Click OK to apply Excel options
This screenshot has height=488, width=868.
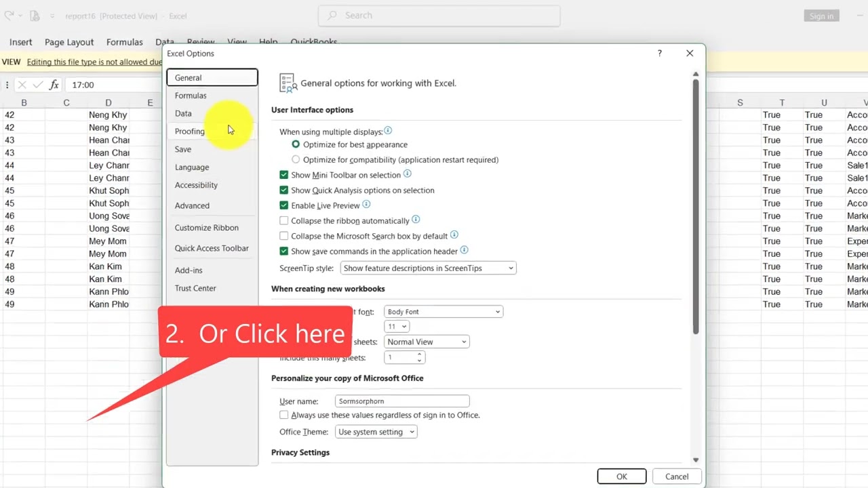tap(622, 476)
